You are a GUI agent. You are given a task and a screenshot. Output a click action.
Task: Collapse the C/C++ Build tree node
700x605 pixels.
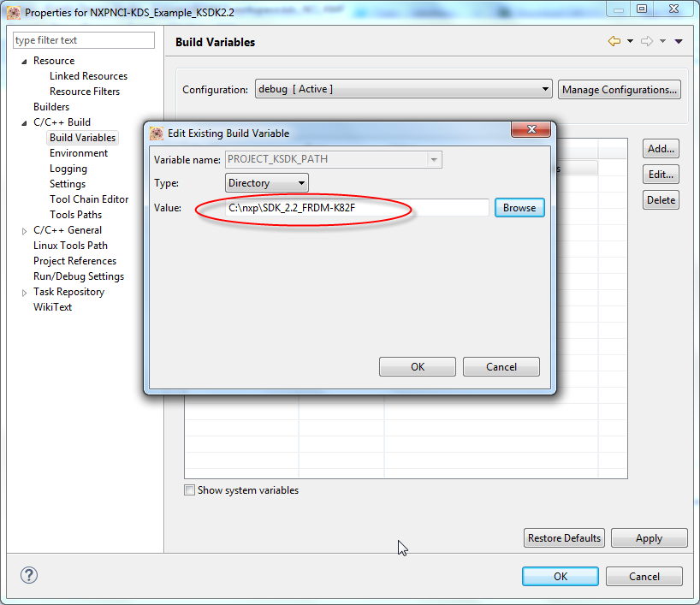point(24,122)
